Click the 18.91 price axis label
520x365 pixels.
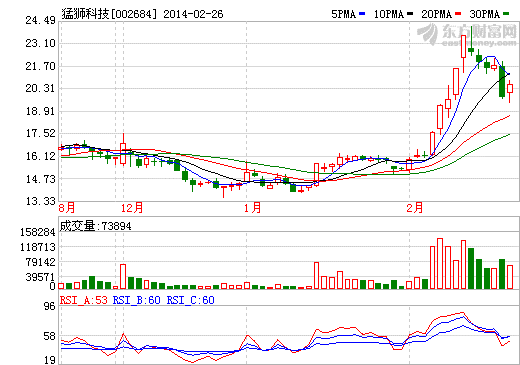41,111
